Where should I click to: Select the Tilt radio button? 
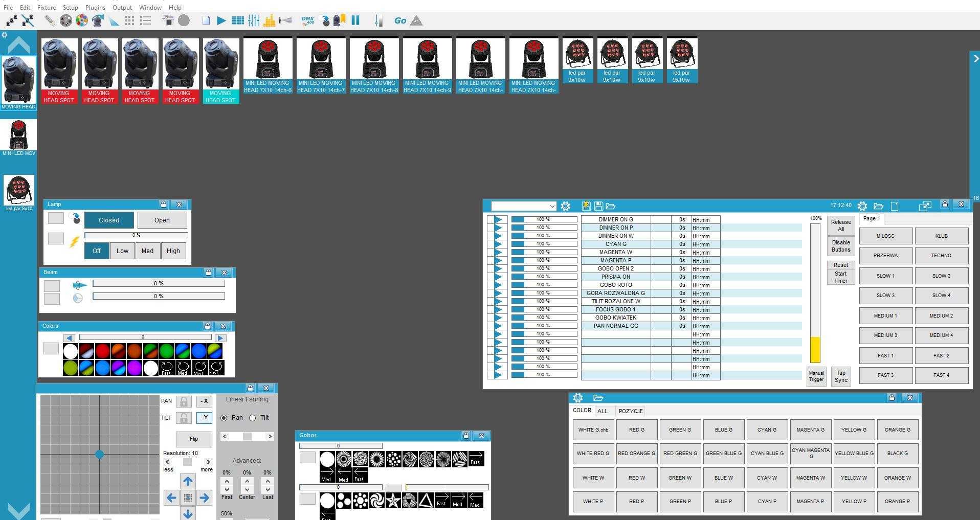coord(252,418)
